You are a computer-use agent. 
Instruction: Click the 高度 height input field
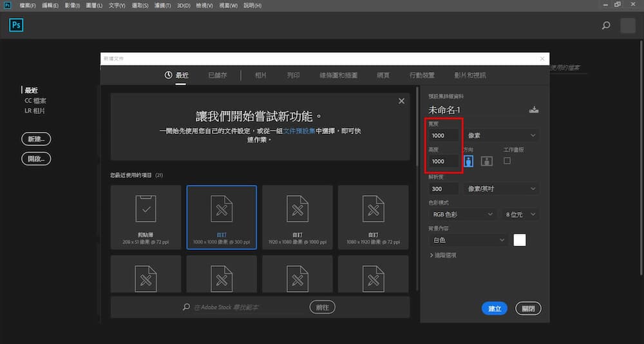444,161
